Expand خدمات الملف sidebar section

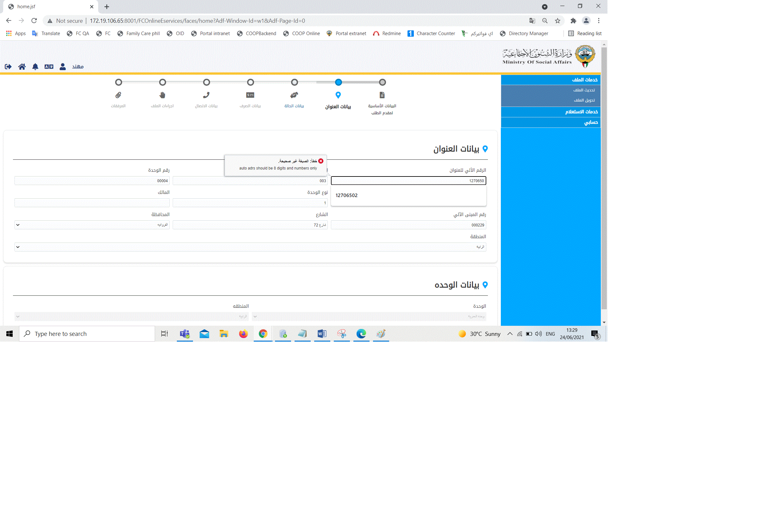pyautogui.click(x=551, y=80)
